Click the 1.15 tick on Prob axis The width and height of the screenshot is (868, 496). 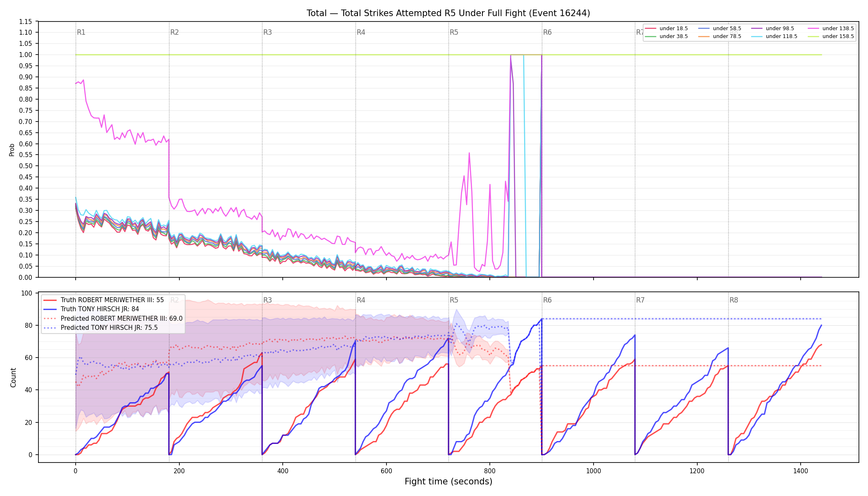(x=26, y=21)
